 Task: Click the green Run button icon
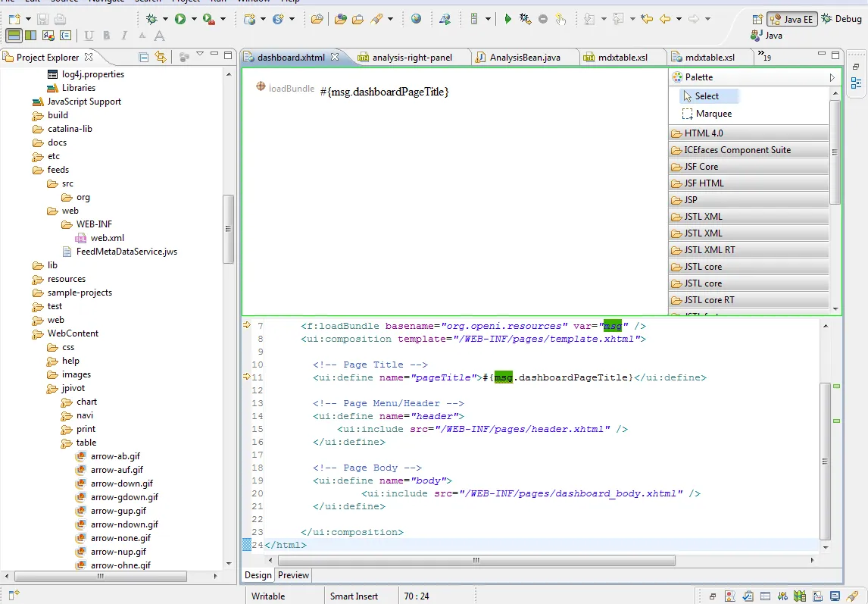pos(180,19)
